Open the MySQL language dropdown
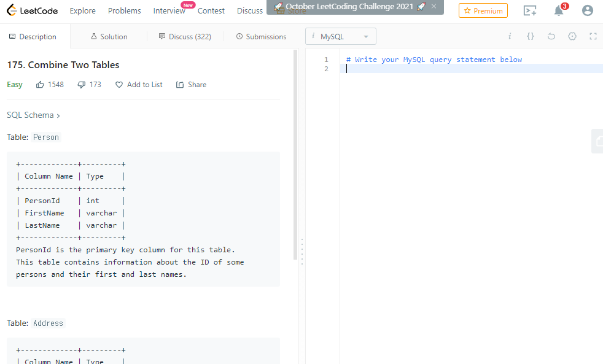The width and height of the screenshot is (603, 364). pyautogui.click(x=341, y=36)
